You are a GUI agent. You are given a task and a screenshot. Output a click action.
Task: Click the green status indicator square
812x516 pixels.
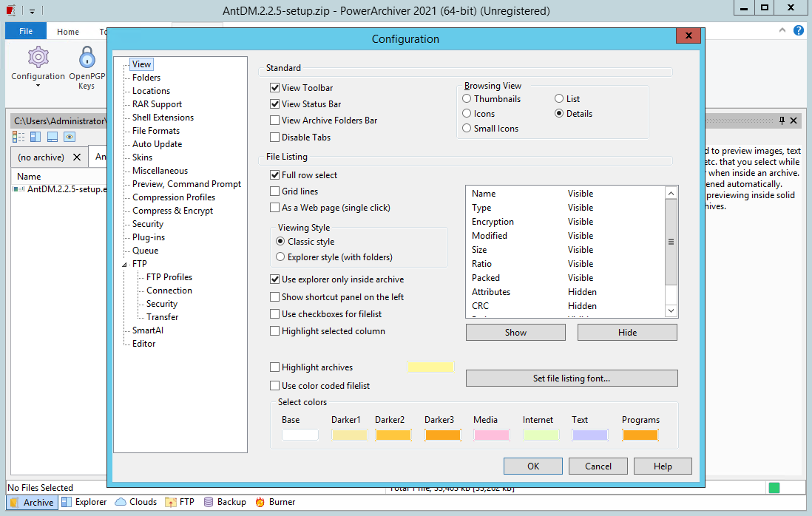[774, 487]
